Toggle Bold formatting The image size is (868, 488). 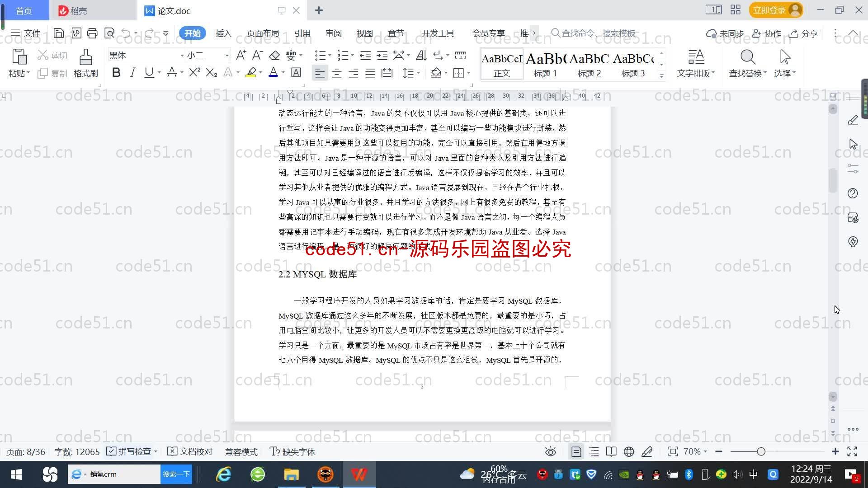pos(116,72)
